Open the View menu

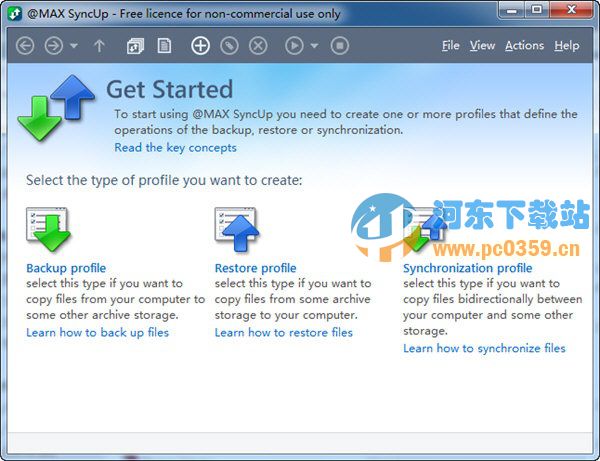tap(482, 46)
